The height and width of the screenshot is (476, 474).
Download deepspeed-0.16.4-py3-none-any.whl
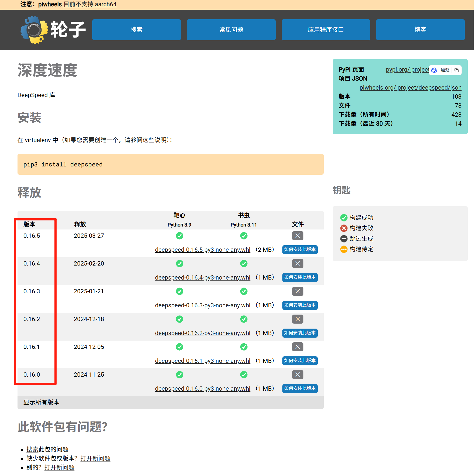203,278
